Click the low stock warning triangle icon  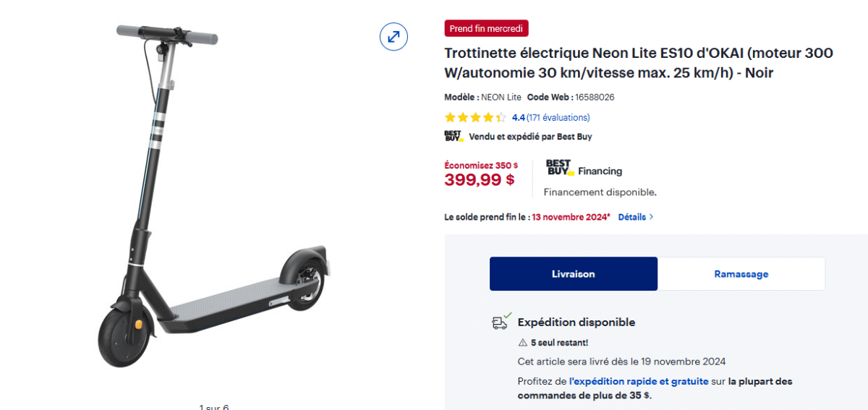(x=522, y=343)
